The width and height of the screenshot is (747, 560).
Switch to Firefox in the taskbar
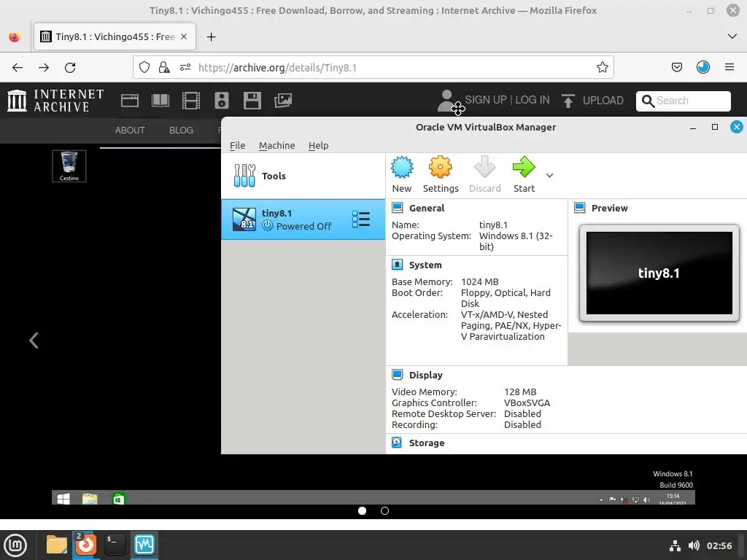pyautogui.click(x=86, y=545)
